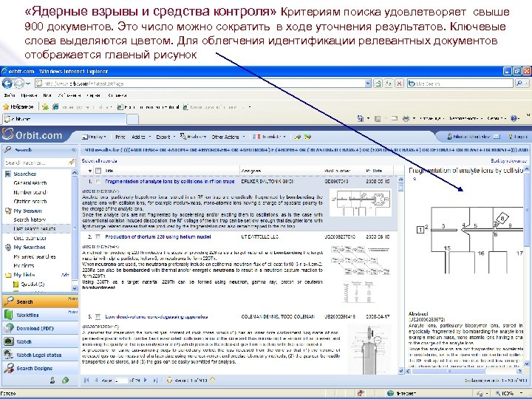Open Download (PDF) section
This screenshot has height=399, width=532.
tap(40, 328)
